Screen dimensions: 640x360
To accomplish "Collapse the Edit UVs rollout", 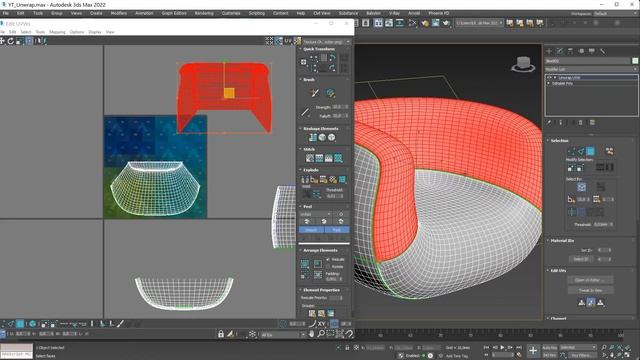I will click(x=558, y=271).
